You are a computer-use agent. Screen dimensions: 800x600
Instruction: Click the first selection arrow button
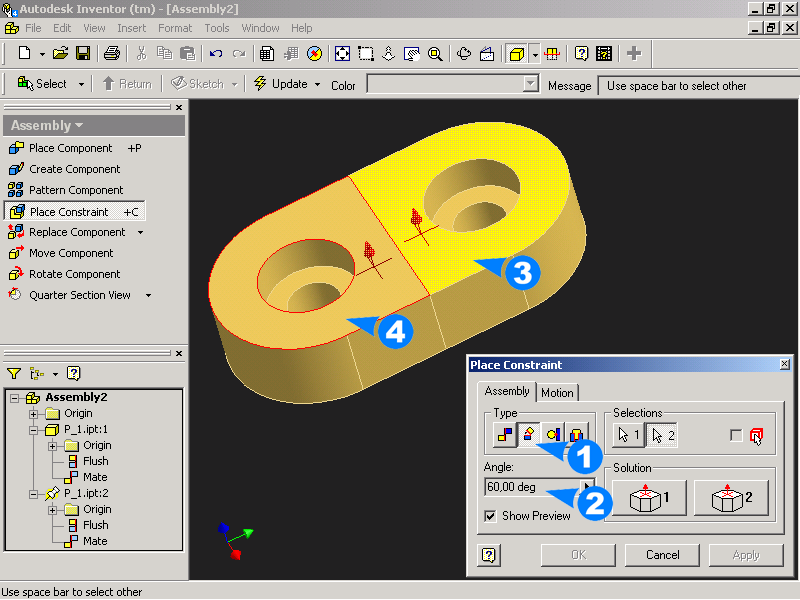click(x=629, y=435)
